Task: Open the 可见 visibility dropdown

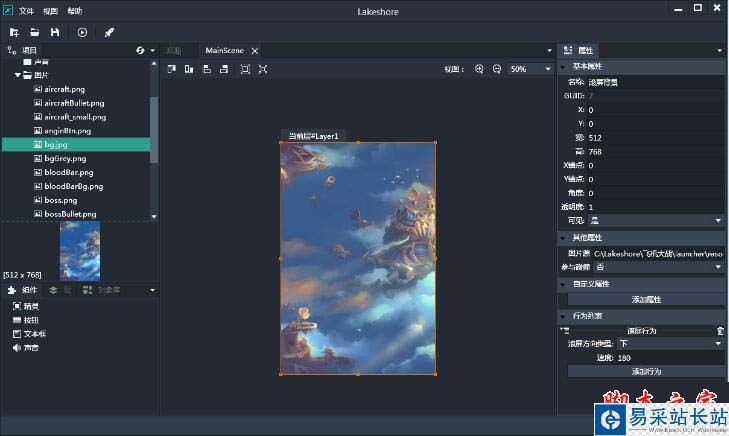Action: point(655,220)
